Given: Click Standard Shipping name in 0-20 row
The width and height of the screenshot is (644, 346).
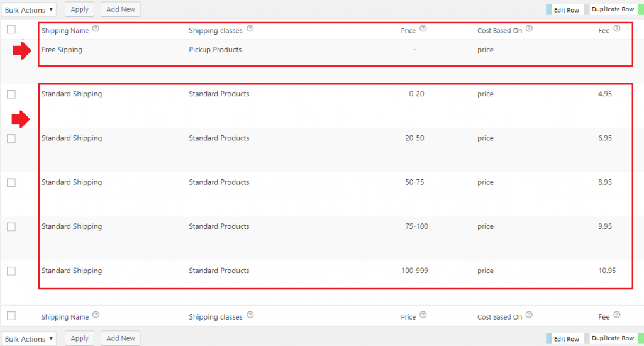Looking at the screenshot, I should click(72, 94).
